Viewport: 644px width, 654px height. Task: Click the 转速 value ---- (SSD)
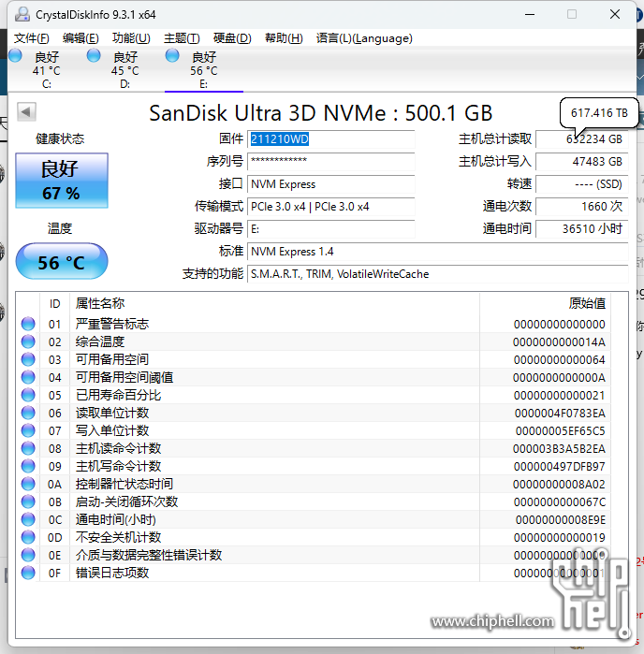coord(582,184)
